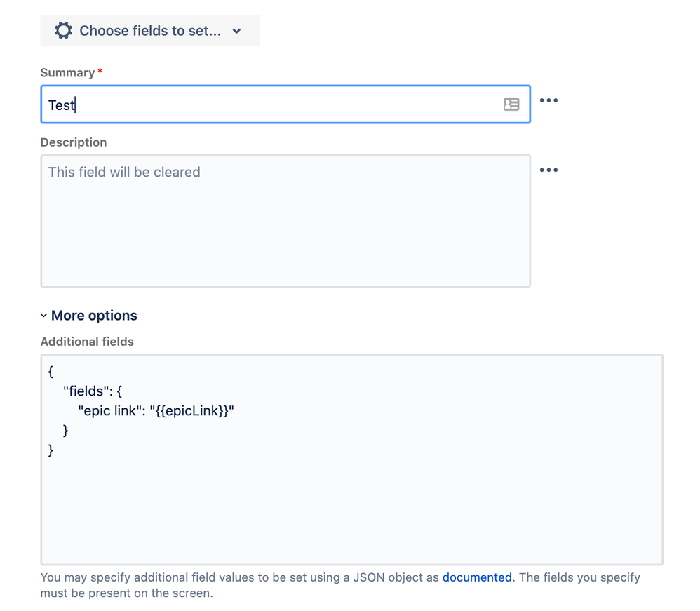Click the epic link JSON line

(x=156, y=410)
